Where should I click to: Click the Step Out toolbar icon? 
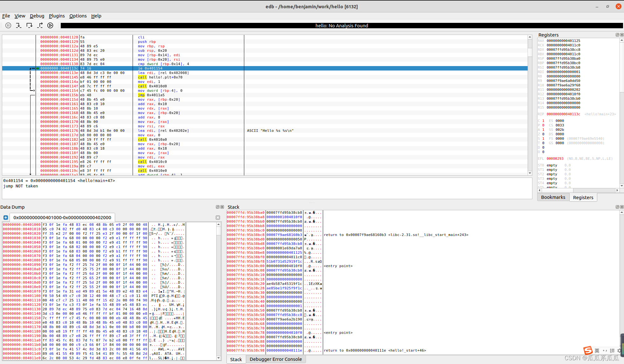click(x=40, y=25)
